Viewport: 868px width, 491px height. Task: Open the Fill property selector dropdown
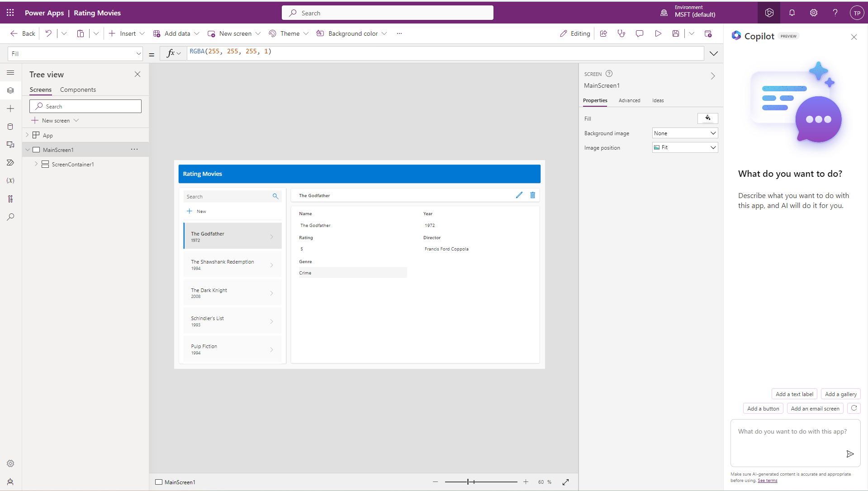tap(75, 54)
